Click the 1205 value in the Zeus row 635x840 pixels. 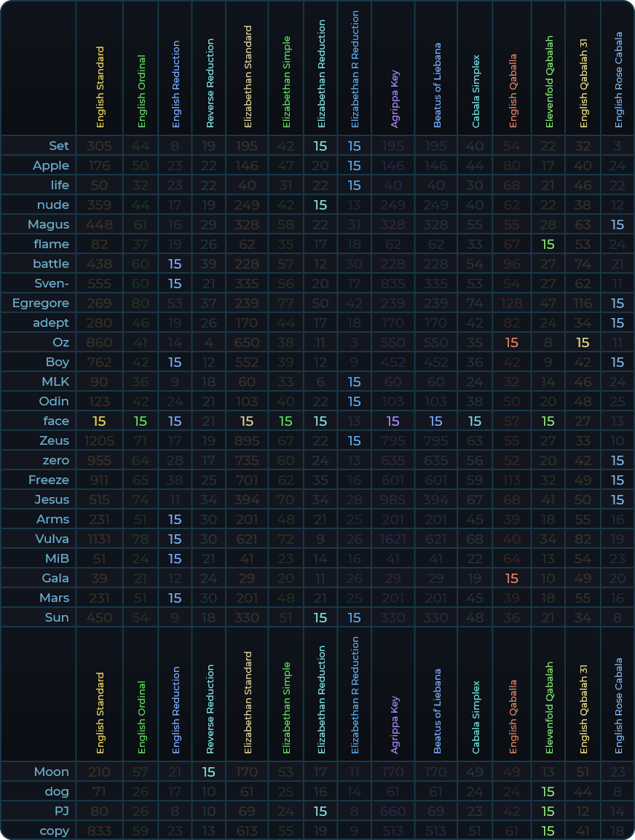coord(99,440)
